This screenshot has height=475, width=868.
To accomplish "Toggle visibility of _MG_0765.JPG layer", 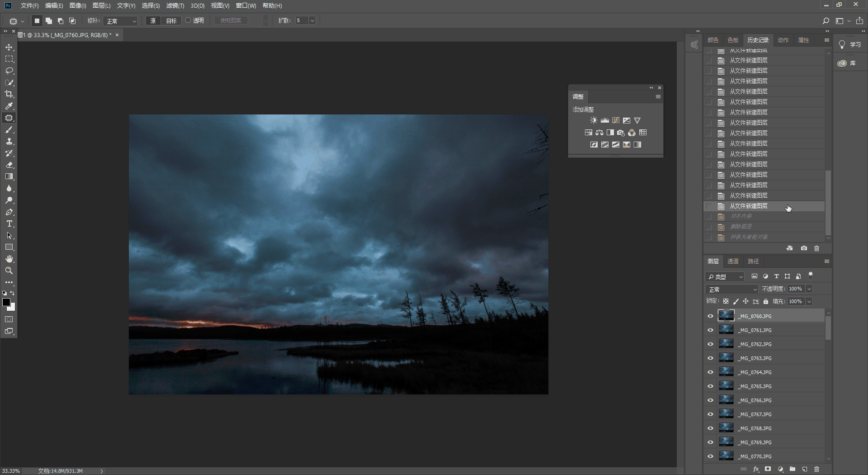I will pos(710,386).
